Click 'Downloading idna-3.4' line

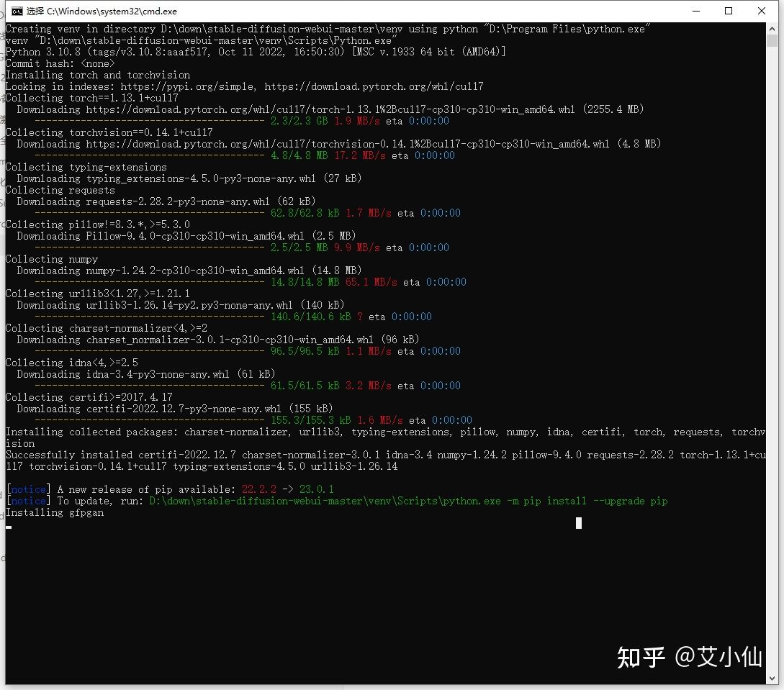[x=146, y=373]
